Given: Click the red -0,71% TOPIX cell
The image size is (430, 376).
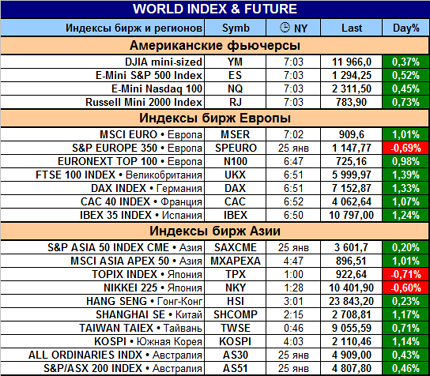Looking at the screenshot, I should tap(406, 274).
